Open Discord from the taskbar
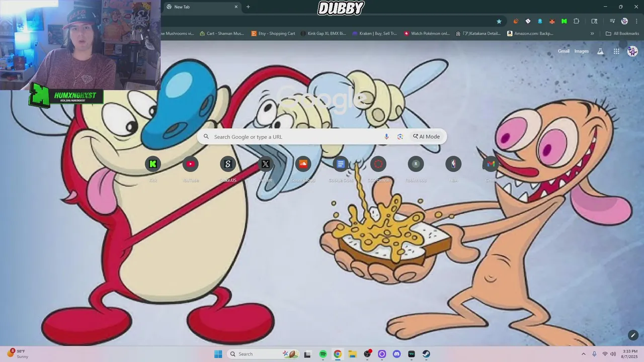Screen dimensions: 644x362 pos(396,354)
